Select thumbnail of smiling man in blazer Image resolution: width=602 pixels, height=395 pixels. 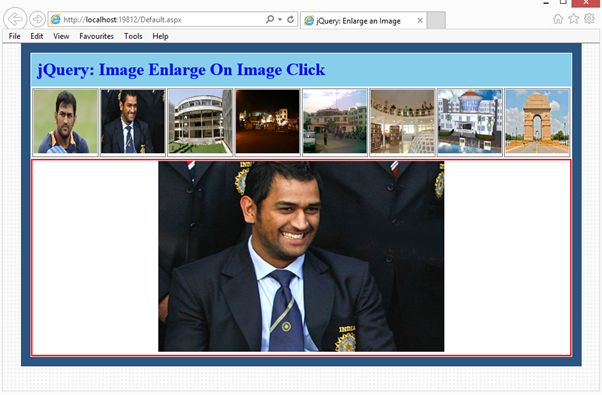133,122
